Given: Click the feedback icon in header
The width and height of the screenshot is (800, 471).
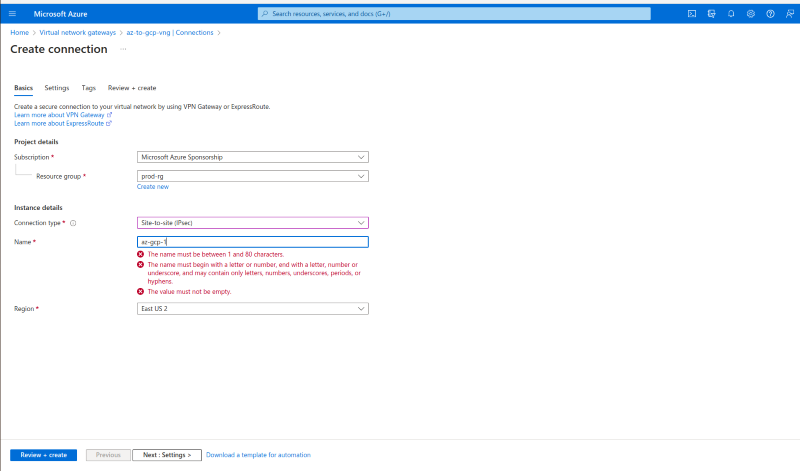Looking at the screenshot, I should click(789, 14).
